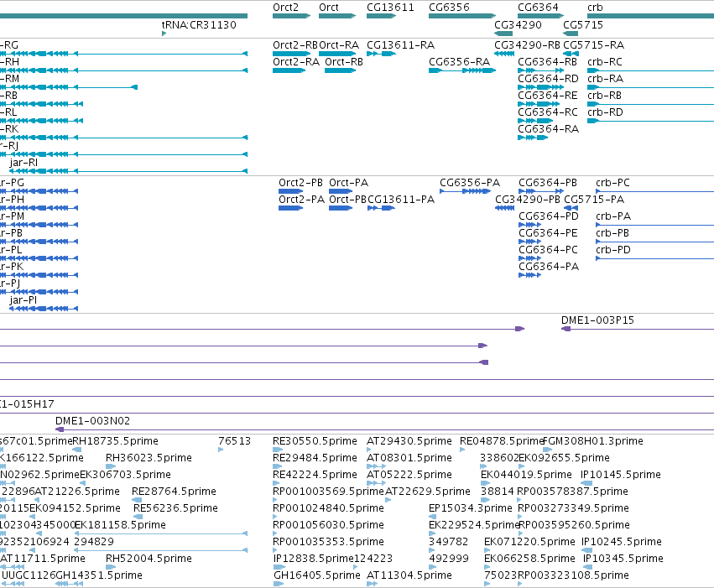Select protein crb-PB
The image size is (714, 588).
(654, 242)
